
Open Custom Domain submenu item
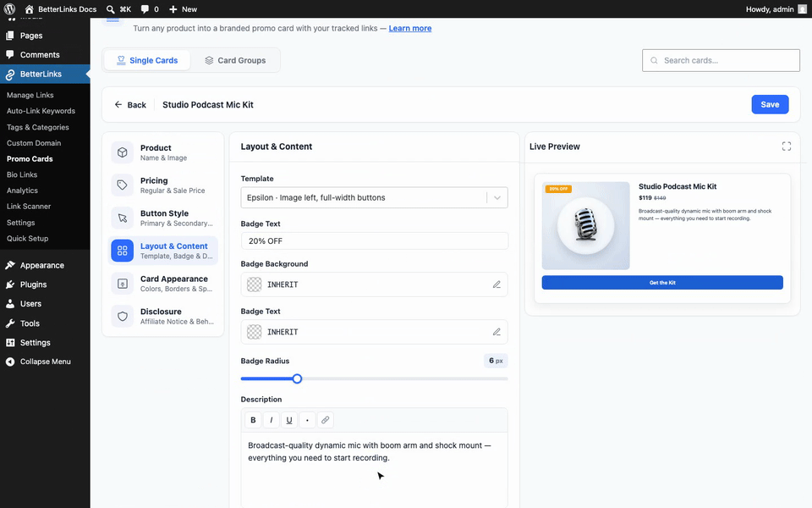coord(34,143)
